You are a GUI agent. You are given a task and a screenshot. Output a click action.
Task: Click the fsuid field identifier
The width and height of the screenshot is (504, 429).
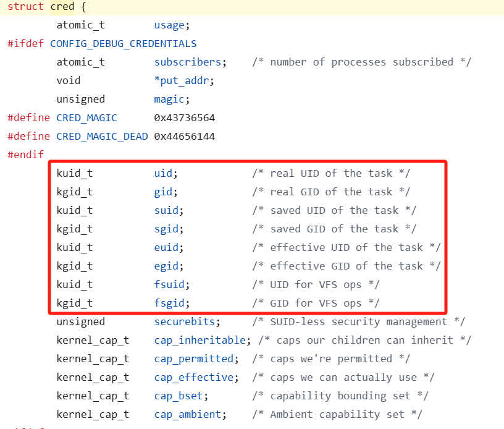169,284
